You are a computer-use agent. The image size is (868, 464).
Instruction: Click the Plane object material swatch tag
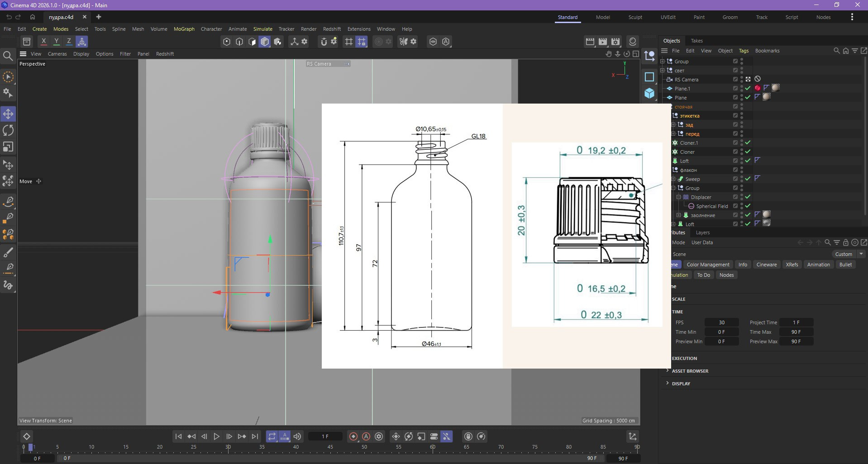(x=767, y=97)
